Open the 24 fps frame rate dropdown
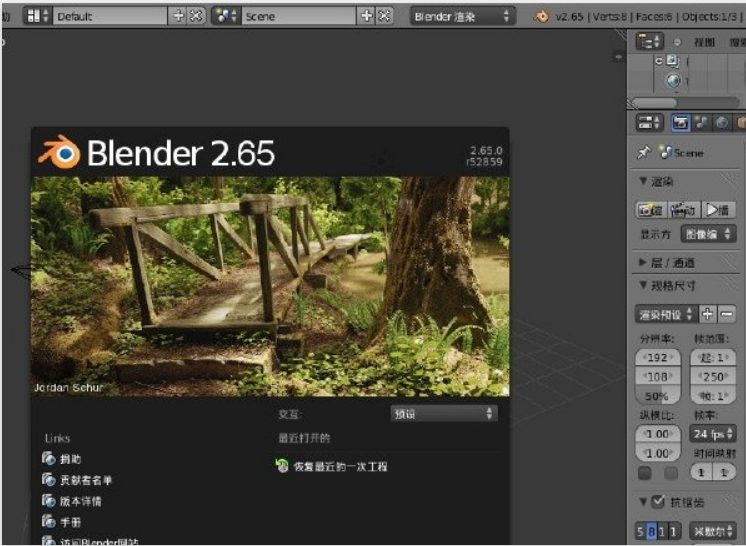 [x=713, y=433]
